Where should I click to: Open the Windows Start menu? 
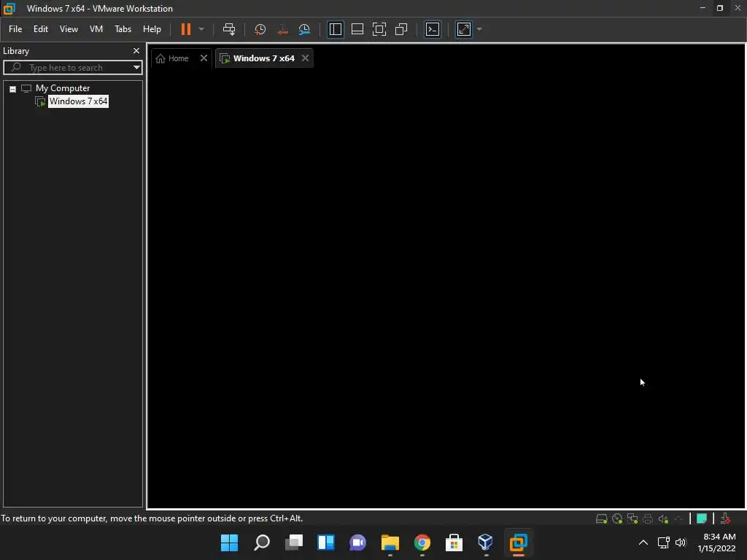[229, 542]
